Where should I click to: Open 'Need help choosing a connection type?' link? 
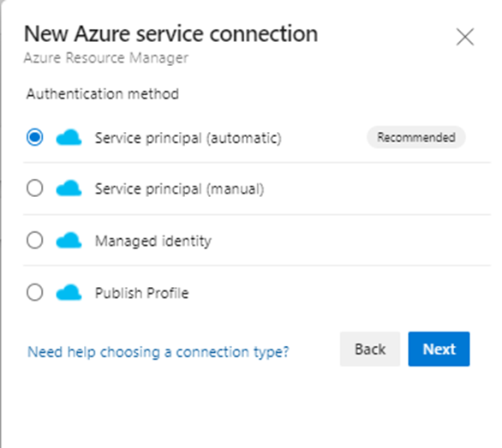point(158,352)
